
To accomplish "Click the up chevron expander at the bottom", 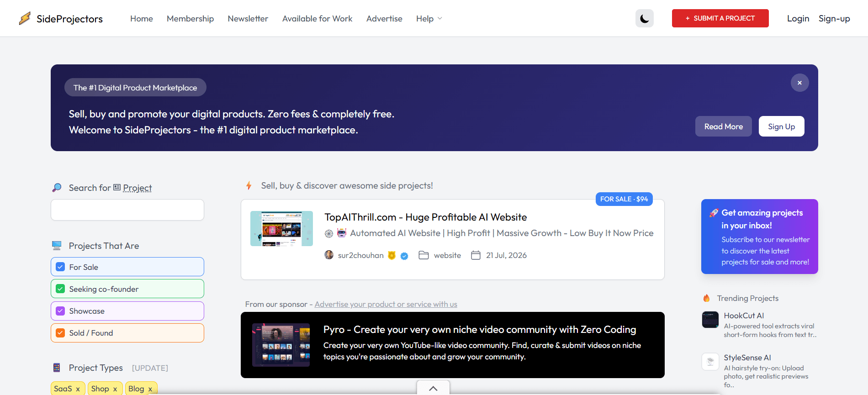I will (x=433, y=388).
